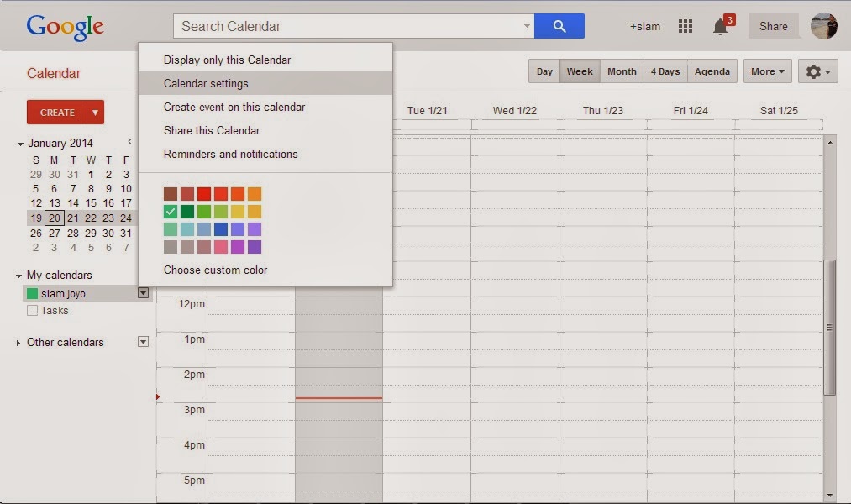
Task: Click the Calendar title link
Action: pyautogui.click(x=54, y=73)
